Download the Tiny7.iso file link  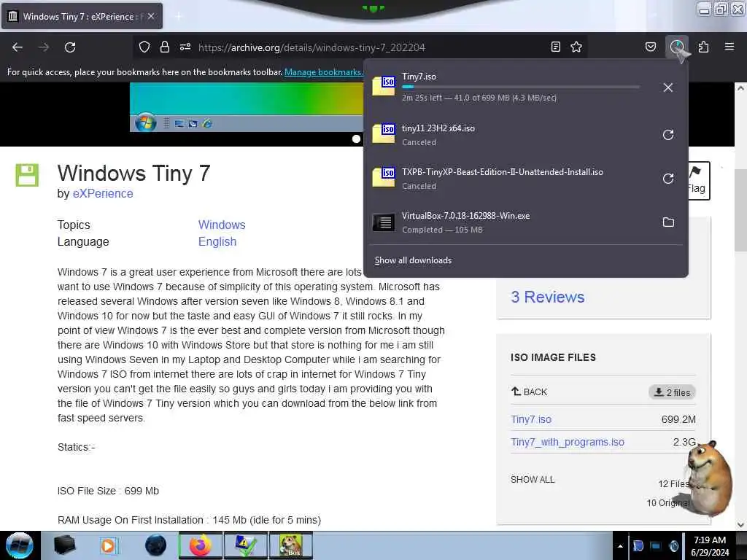531,419
